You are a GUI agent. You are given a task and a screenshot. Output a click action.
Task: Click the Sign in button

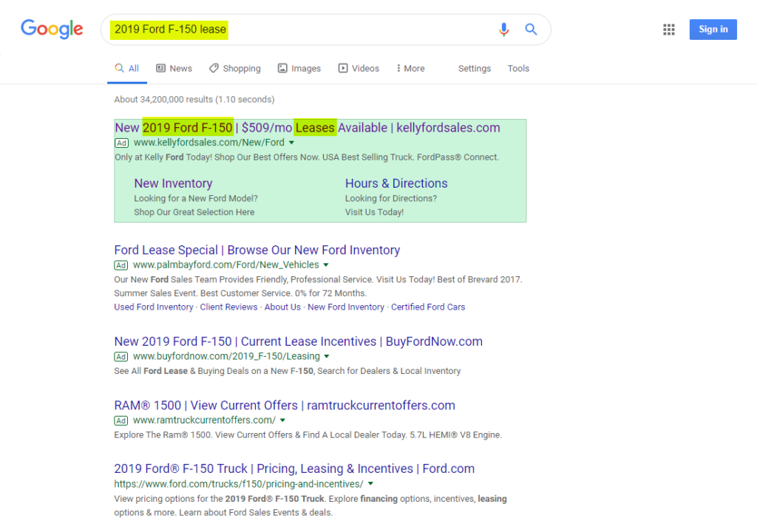click(712, 29)
